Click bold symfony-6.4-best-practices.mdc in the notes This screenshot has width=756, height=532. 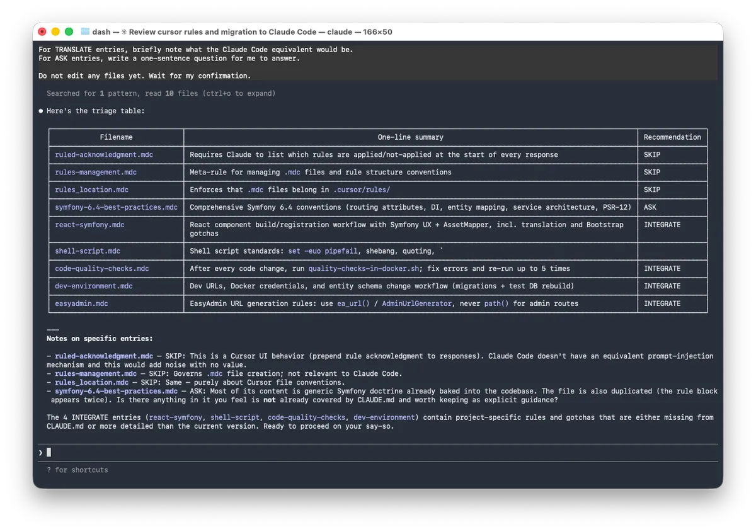116,392
